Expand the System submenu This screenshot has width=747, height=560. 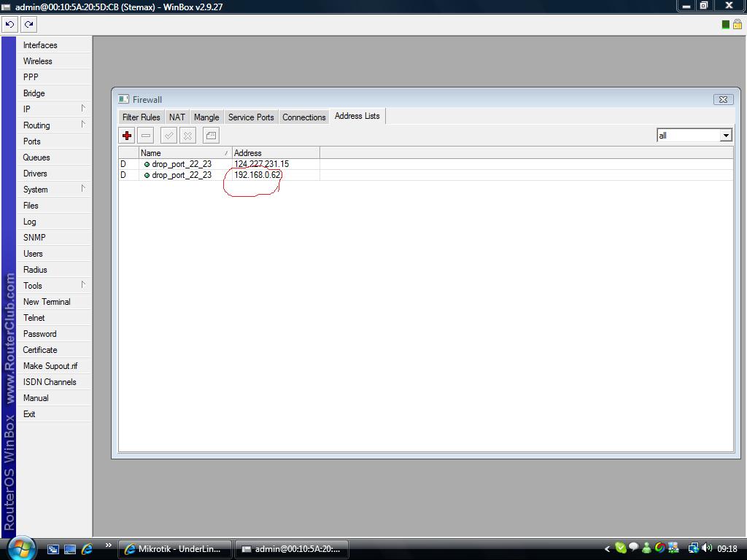point(83,189)
